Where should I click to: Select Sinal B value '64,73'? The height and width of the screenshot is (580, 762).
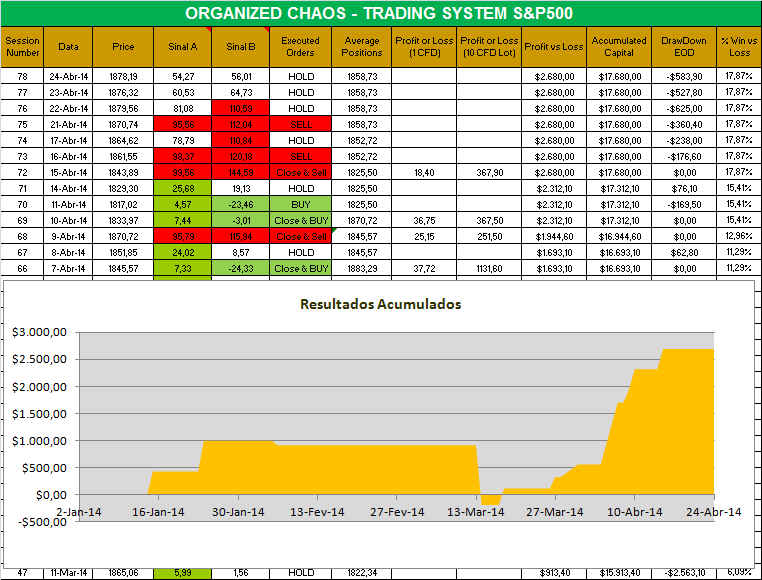pyautogui.click(x=241, y=92)
